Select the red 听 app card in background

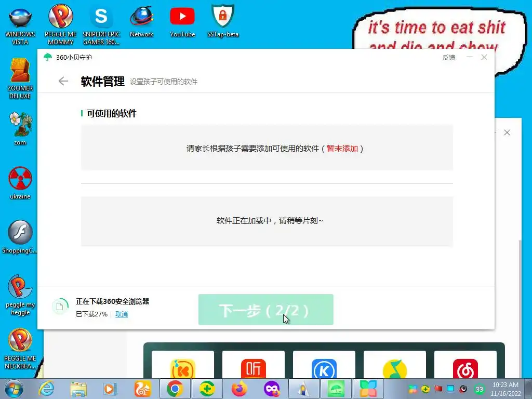254,365
